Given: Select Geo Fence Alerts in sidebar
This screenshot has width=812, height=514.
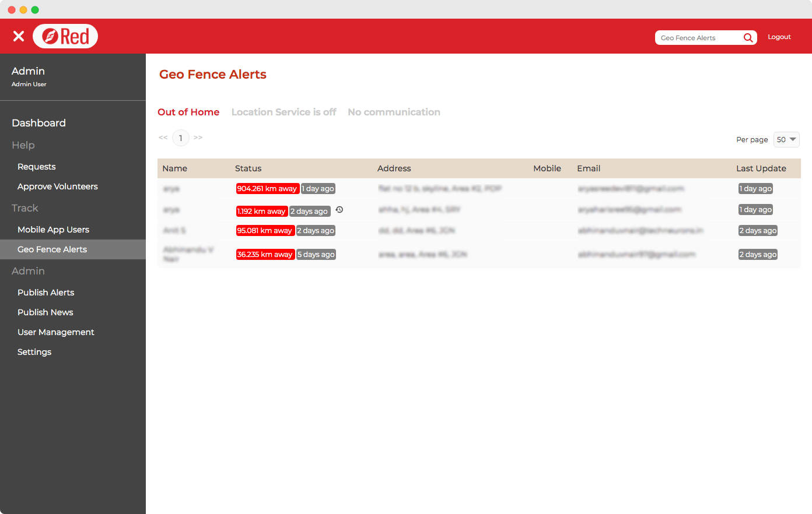Looking at the screenshot, I should [x=73, y=249].
